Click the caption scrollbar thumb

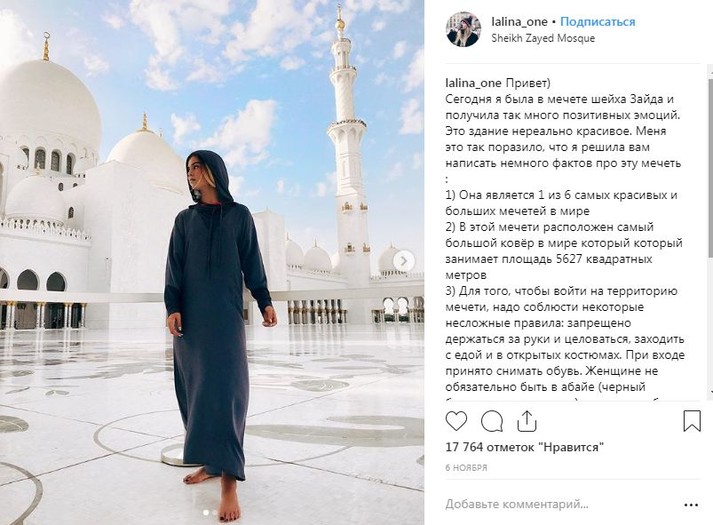coord(710,166)
